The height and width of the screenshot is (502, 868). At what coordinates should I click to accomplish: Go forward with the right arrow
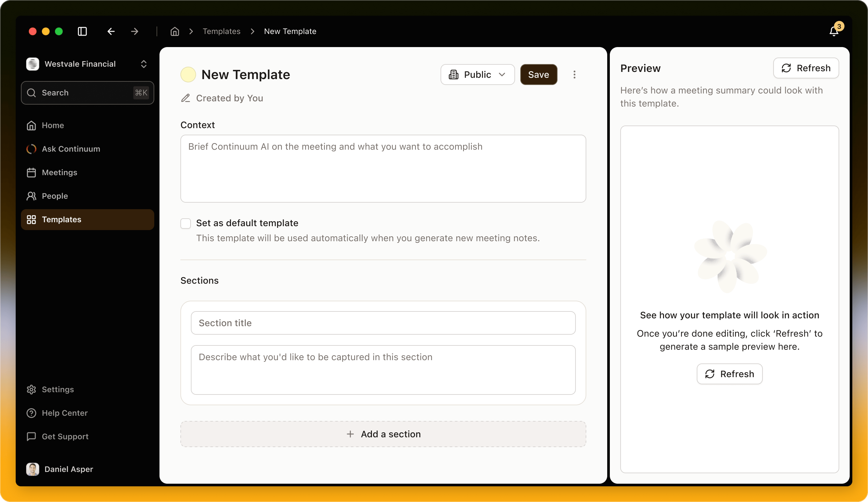tap(135, 31)
